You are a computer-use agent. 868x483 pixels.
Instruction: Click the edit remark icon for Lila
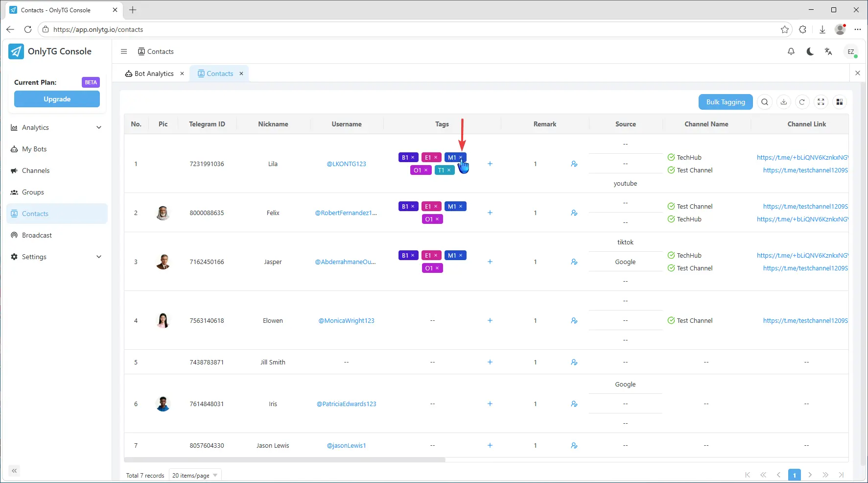click(574, 164)
